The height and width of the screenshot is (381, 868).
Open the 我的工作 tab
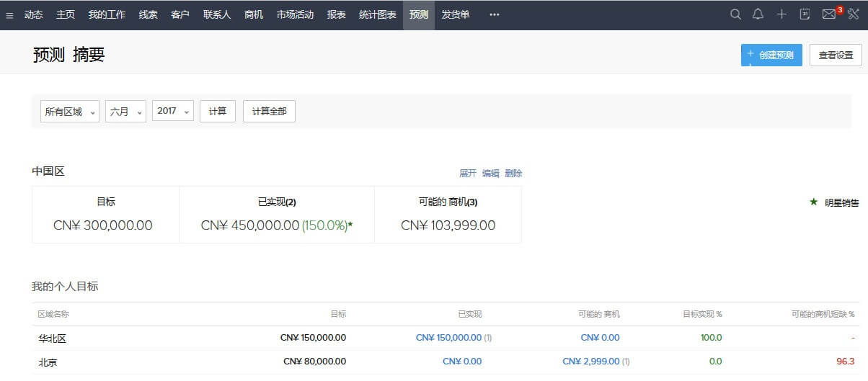pos(107,14)
